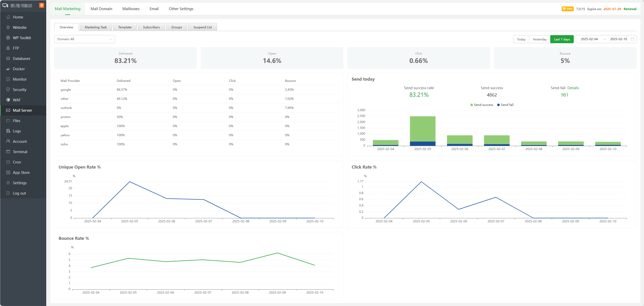This screenshot has width=644, height=306.
Task: Click the 7.69% bounce value
Action: coord(289,108)
